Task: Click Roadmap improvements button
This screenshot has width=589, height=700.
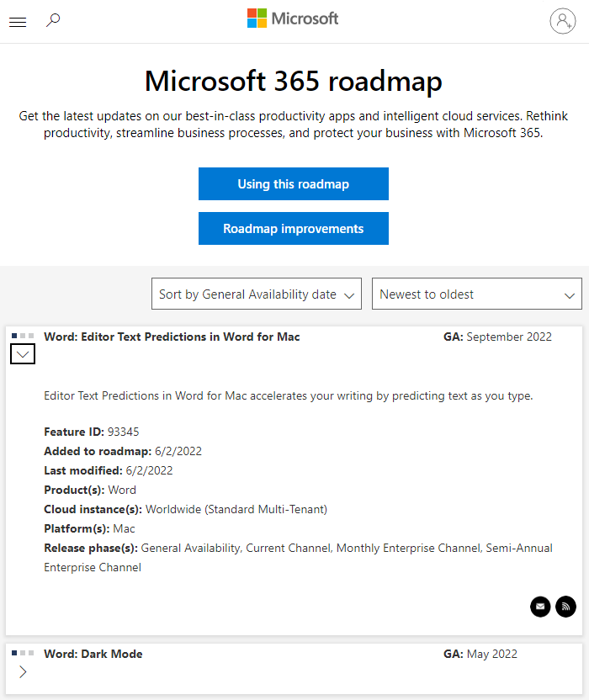Action: (294, 229)
